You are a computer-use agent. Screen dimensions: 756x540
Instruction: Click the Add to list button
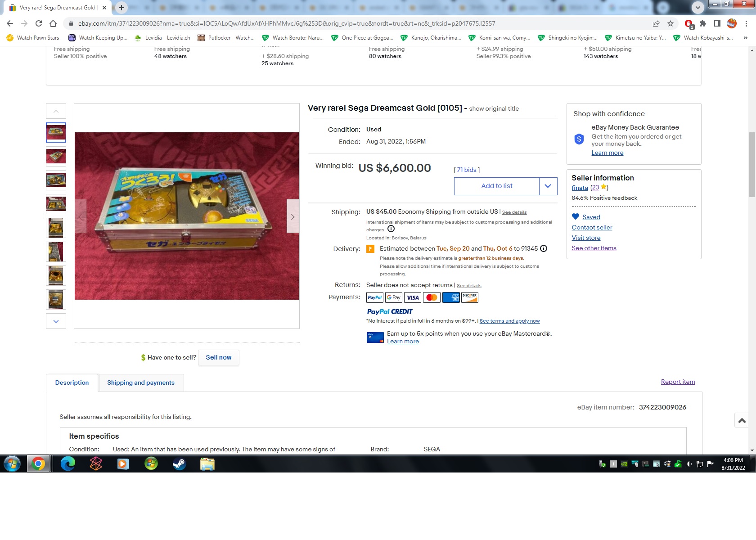[x=497, y=186]
